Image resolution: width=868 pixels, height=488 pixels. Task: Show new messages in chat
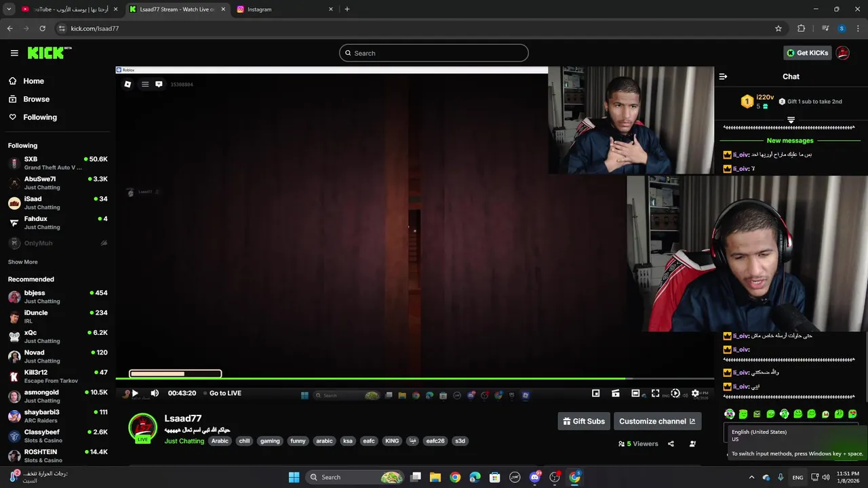pyautogui.click(x=790, y=140)
